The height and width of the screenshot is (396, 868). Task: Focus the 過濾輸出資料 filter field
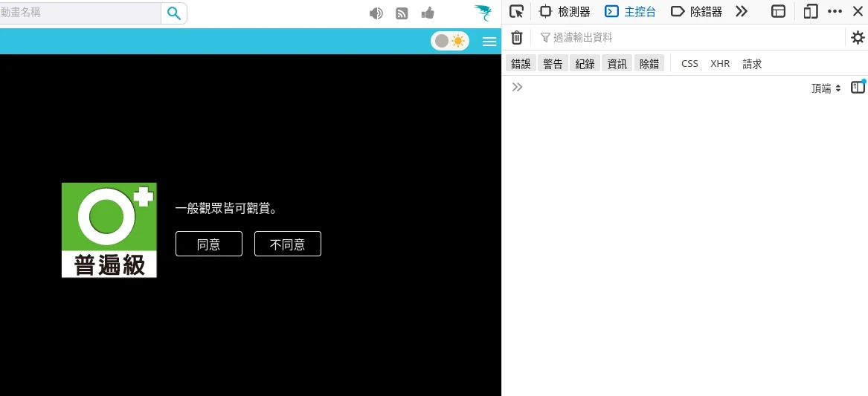click(689, 38)
